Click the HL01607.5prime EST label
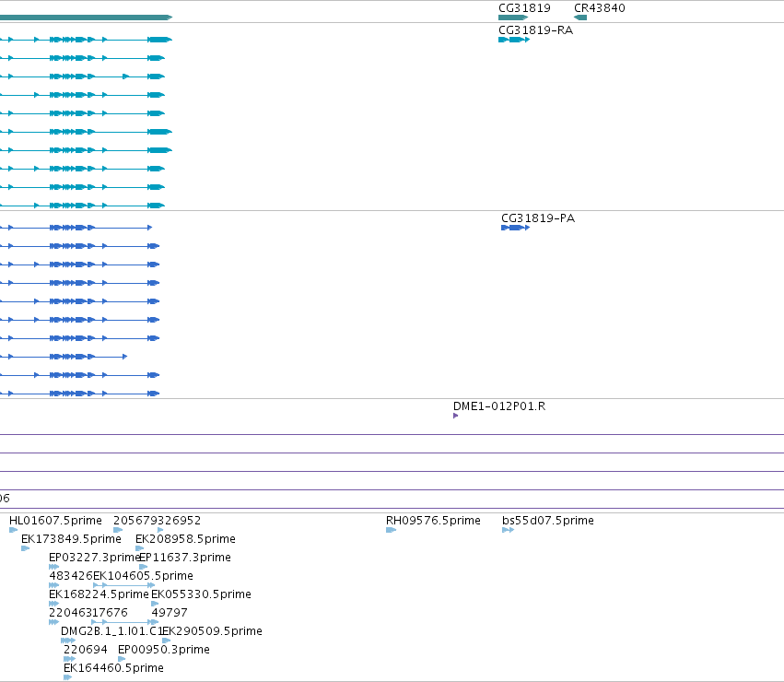Viewport: 784px width, 682px height. coord(55,521)
